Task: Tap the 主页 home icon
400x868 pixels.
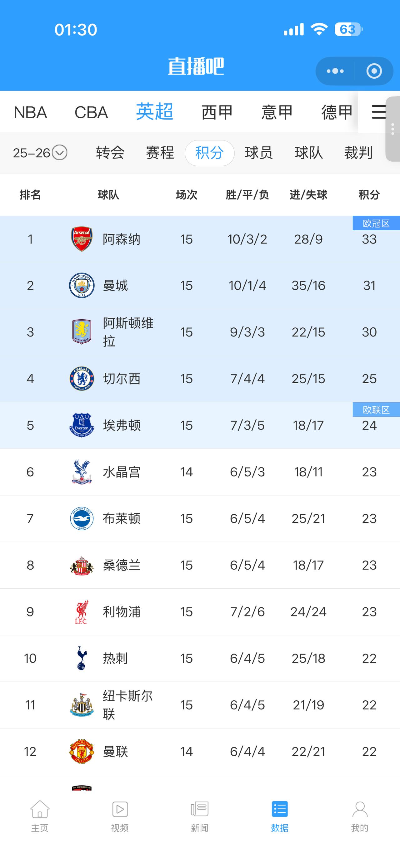Action: point(40,809)
